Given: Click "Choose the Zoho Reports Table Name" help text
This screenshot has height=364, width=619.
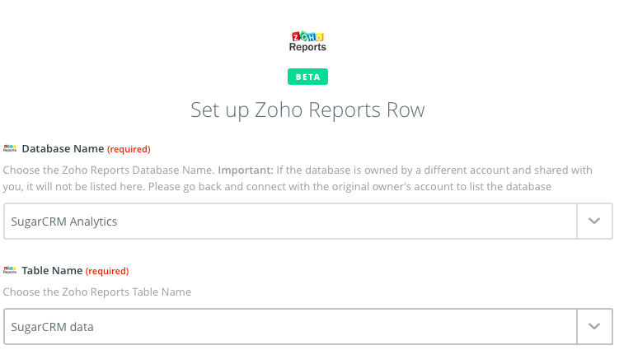Looking at the screenshot, I should pos(96,292).
